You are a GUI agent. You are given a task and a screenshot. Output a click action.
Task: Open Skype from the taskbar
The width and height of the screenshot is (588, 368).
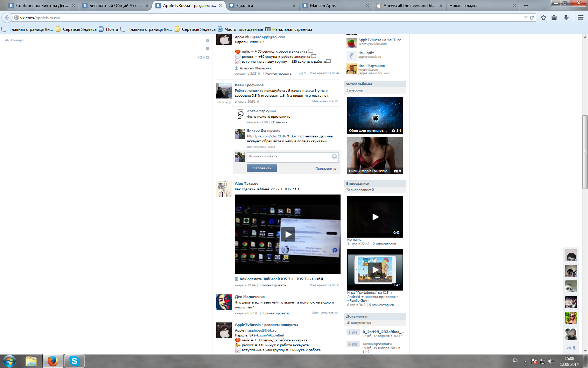pos(74,361)
